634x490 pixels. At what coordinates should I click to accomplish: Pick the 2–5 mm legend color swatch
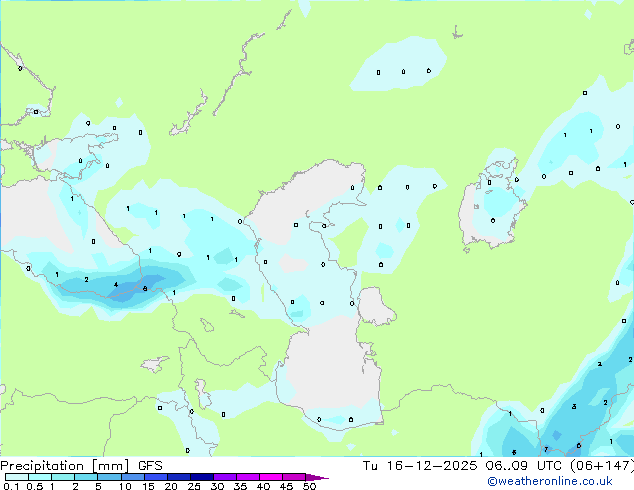tap(86, 477)
